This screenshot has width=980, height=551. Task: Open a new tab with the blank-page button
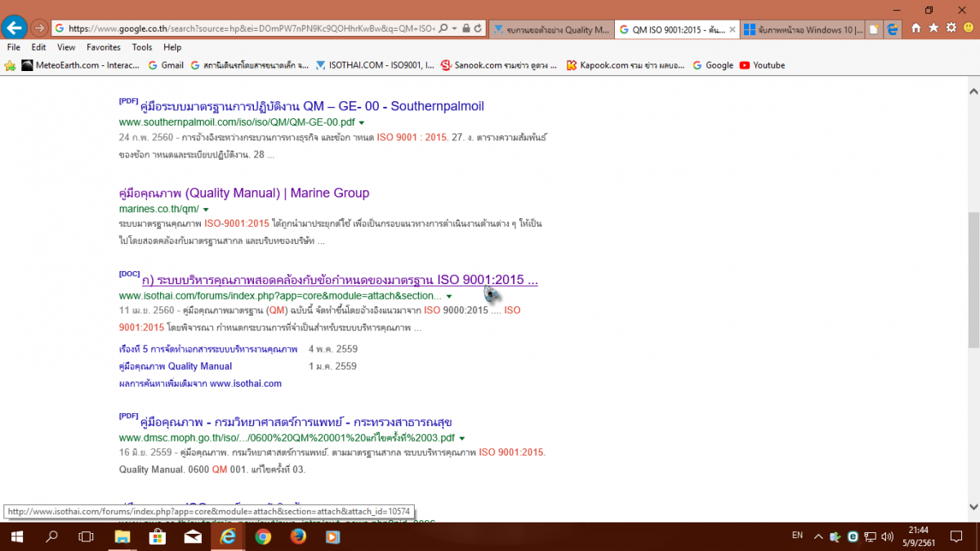click(875, 29)
